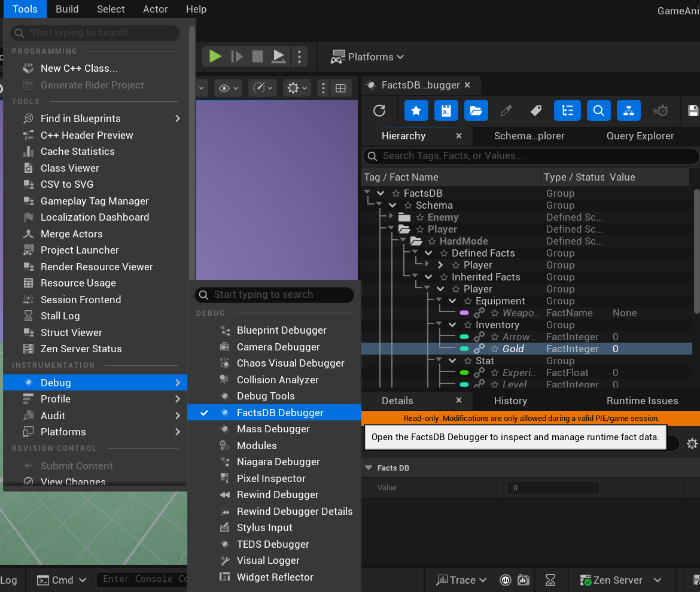This screenshot has height=592, width=700.
Task: Click the Eject button in the play toolbar
Action: tap(279, 57)
